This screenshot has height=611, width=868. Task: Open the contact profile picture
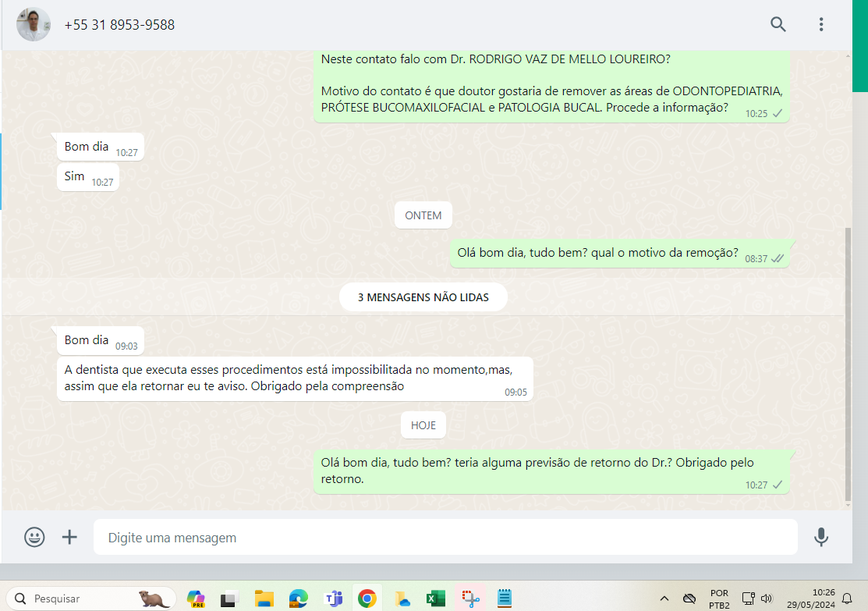[x=34, y=24]
